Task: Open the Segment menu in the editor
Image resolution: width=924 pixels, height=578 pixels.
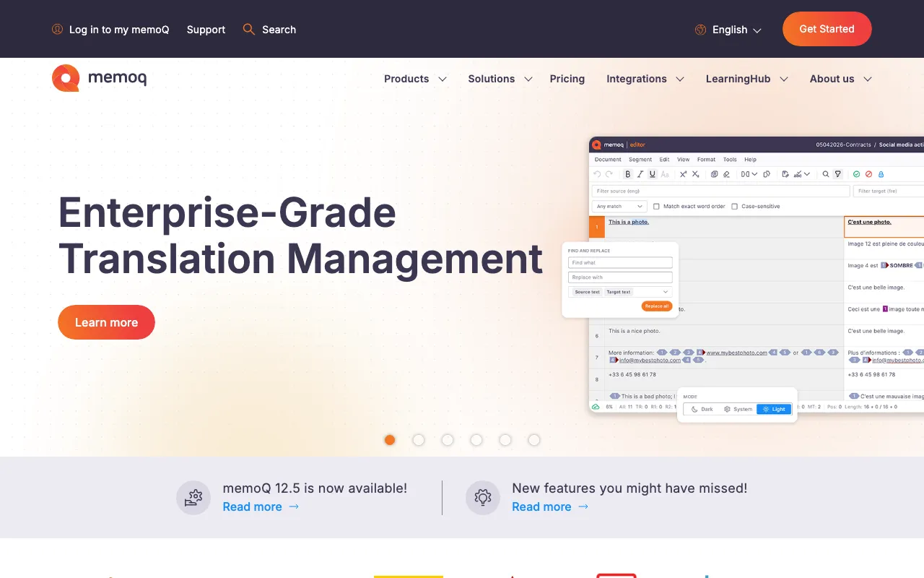Action: 640,160
